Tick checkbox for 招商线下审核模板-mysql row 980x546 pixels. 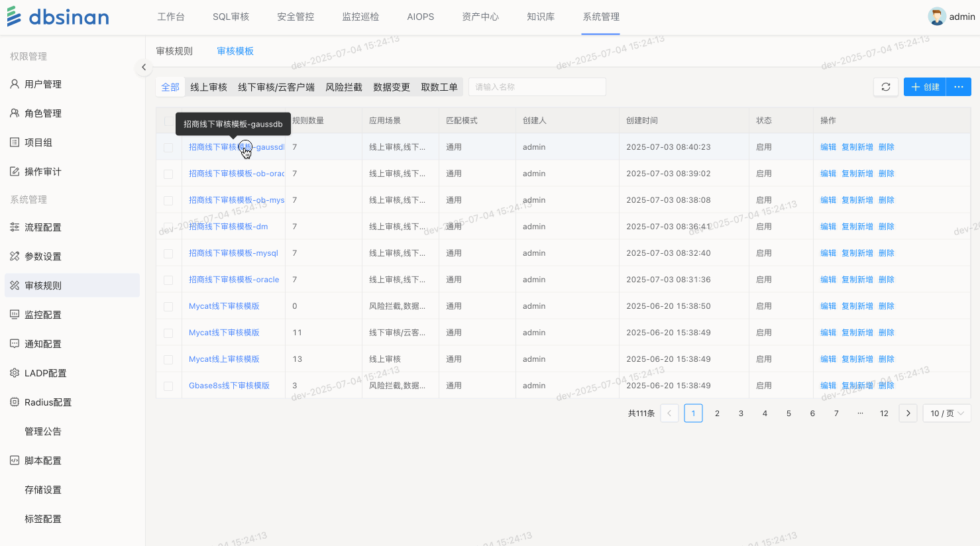tap(168, 254)
